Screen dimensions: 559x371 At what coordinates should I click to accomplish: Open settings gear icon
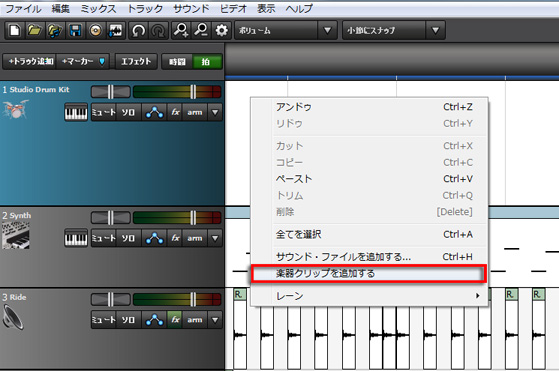click(221, 30)
